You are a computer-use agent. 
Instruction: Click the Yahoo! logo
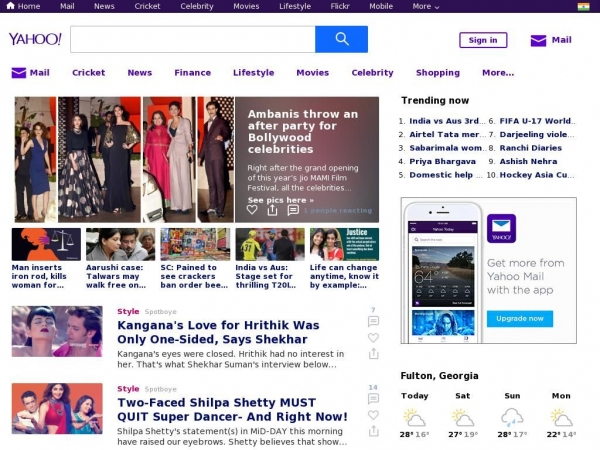tap(35, 39)
